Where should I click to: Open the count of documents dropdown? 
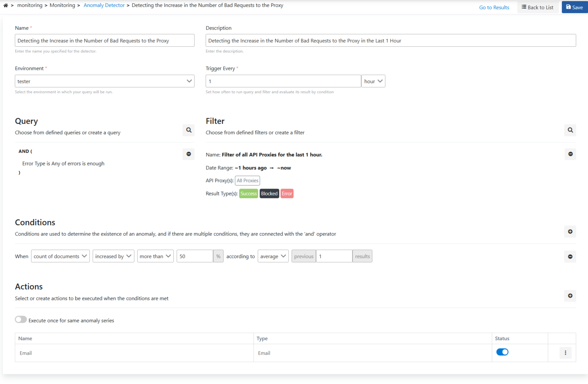(60, 256)
